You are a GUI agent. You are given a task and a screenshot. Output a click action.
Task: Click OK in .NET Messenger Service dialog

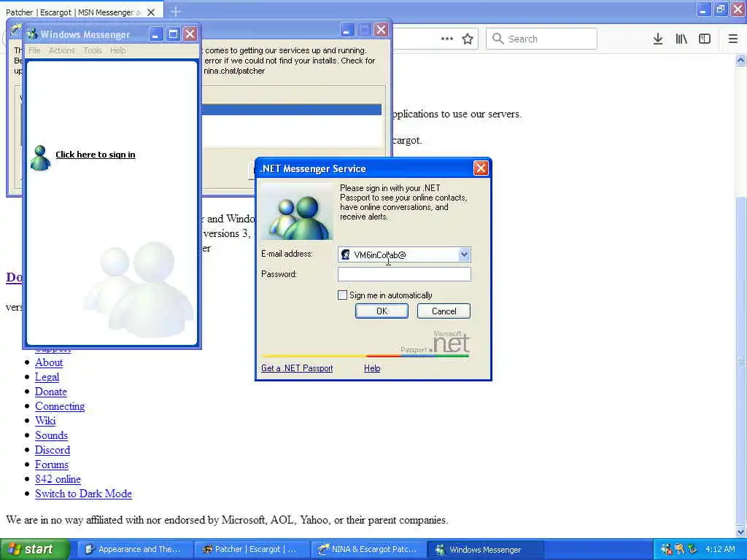click(382, 311)
